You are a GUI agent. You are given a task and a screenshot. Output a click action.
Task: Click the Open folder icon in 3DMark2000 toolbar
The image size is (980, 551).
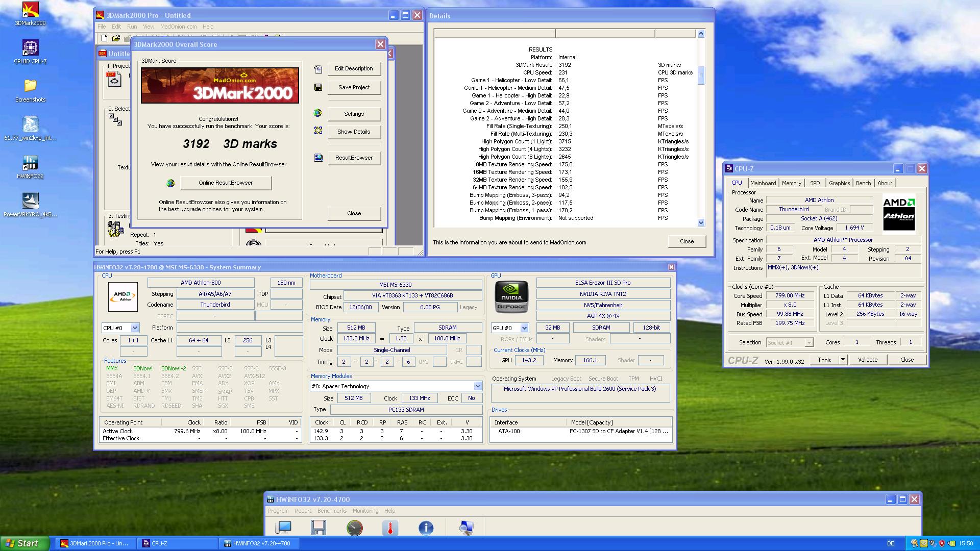coord(116,38)
